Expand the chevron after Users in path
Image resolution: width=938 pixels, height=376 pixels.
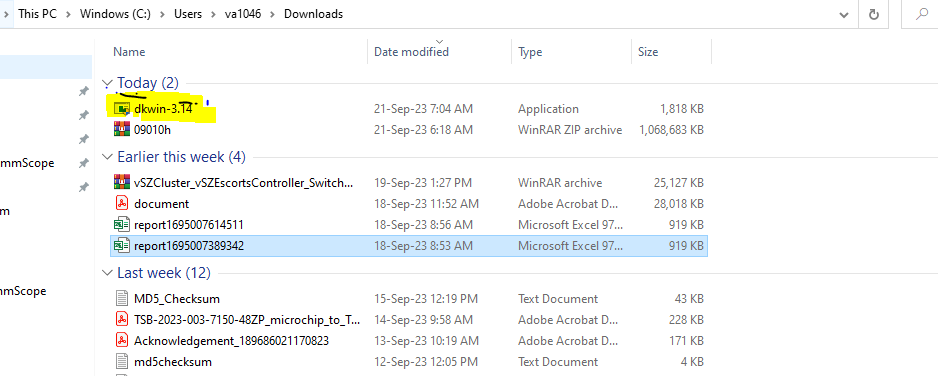tap(213, 14)
